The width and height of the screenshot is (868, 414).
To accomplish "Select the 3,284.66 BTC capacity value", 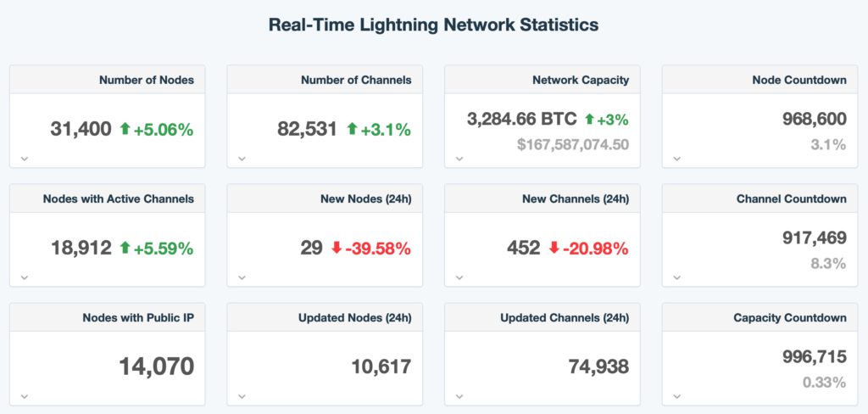I will coord(522,119).
